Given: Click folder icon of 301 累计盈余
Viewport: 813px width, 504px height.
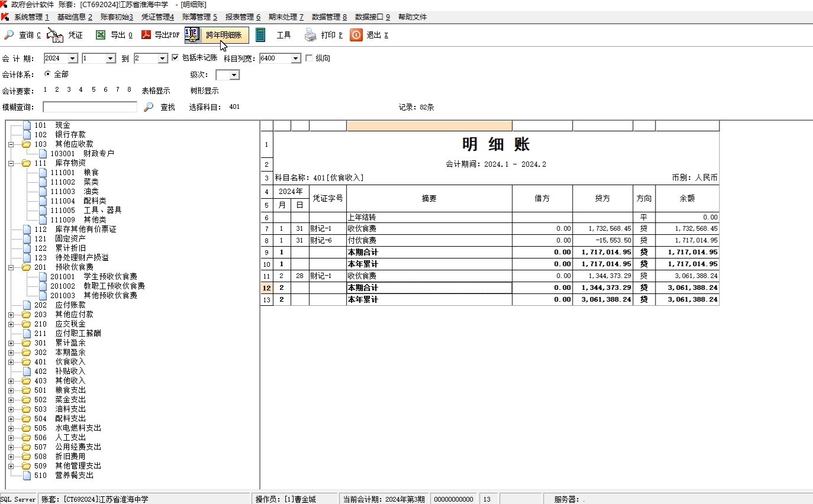Looking at the screenshot, I should click(x=26, y=343).
